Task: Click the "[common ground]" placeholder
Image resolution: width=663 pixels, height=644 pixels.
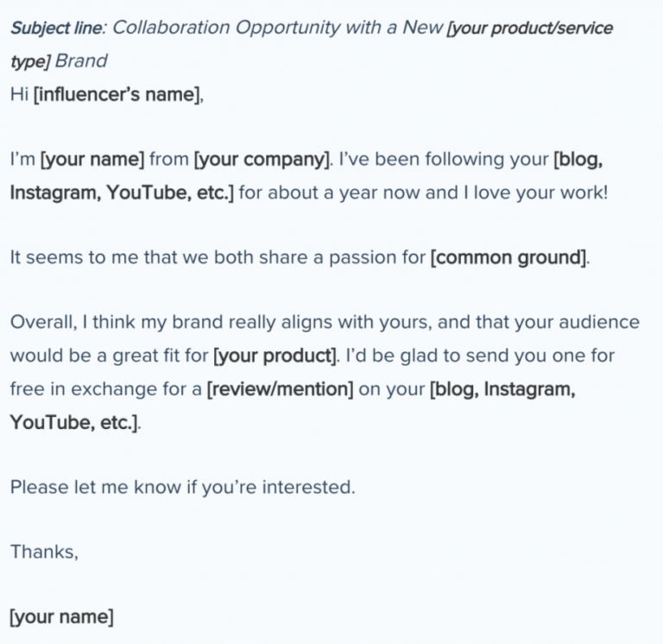Action: [x=508, y=257]
